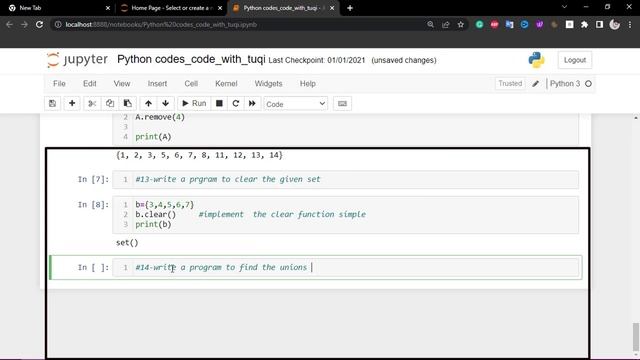Run the selected cell

(194, 104)
